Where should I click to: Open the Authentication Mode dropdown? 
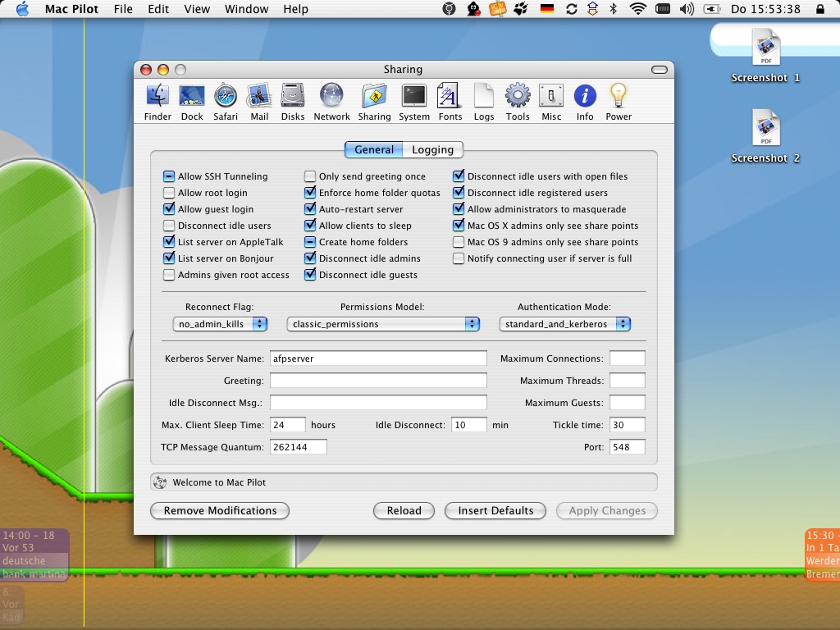[x=564, y=324]
